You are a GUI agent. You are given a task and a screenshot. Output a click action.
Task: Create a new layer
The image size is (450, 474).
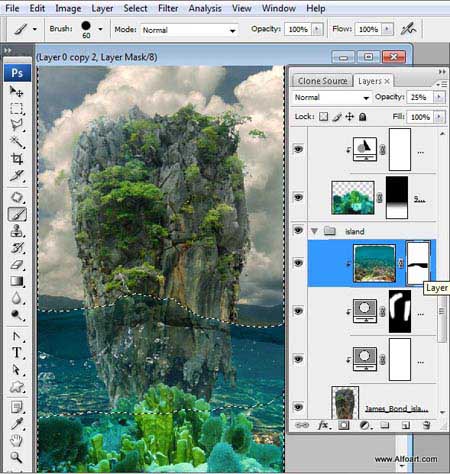(405, 425)
